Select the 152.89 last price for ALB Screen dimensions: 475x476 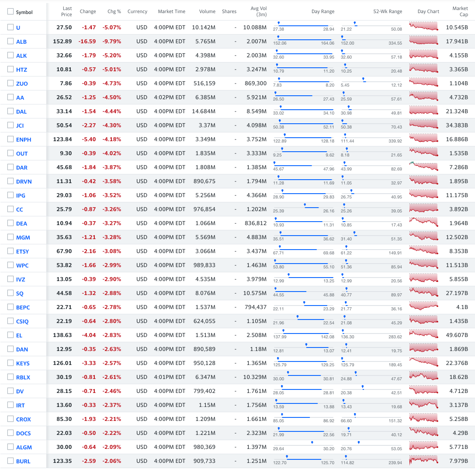click(62, 41)
